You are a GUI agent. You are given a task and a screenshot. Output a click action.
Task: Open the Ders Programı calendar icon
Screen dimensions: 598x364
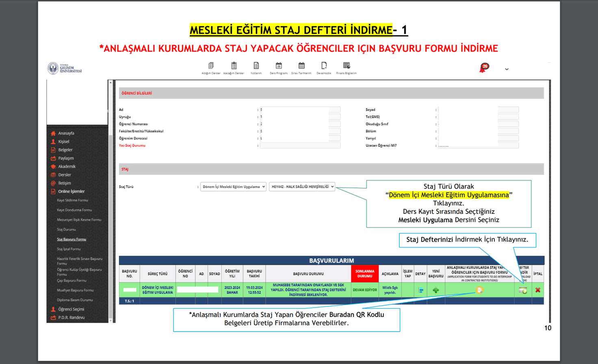click(279, 66)
